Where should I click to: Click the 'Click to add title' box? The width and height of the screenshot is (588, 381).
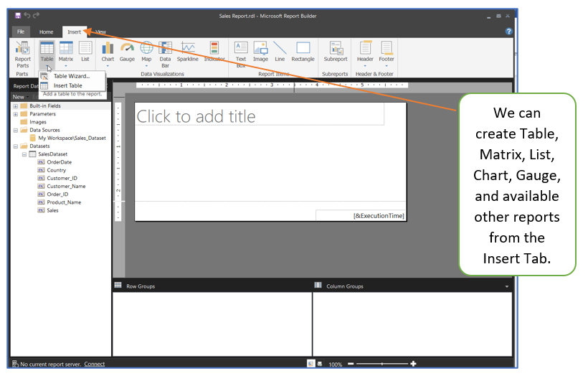[x=260, y=116]
